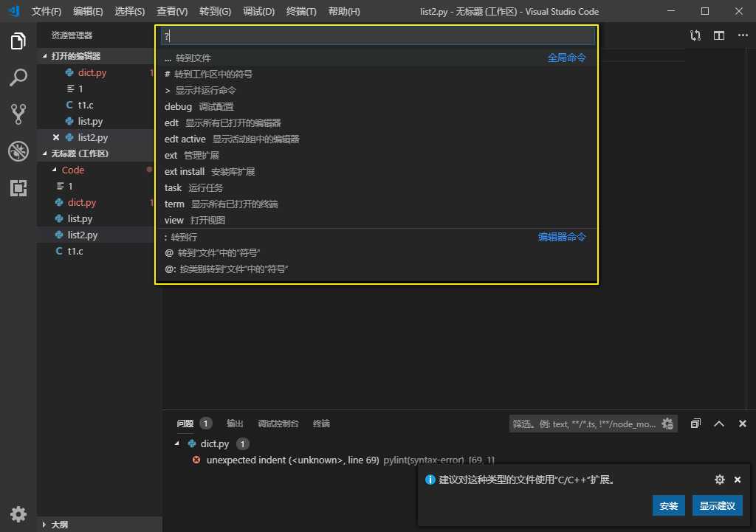Select the '@ 转到"文件"中的"符号"' entry
The height and width of the screenshot is (532, 756).
pos(377,252)
